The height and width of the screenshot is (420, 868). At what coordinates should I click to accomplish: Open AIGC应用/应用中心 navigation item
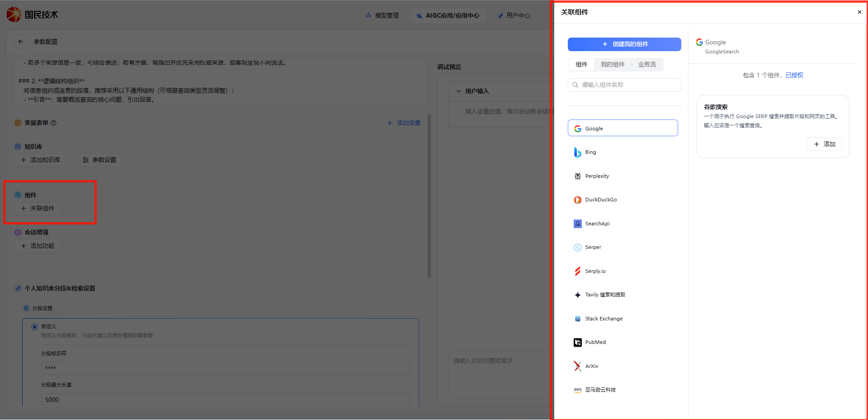coord(448,15)
